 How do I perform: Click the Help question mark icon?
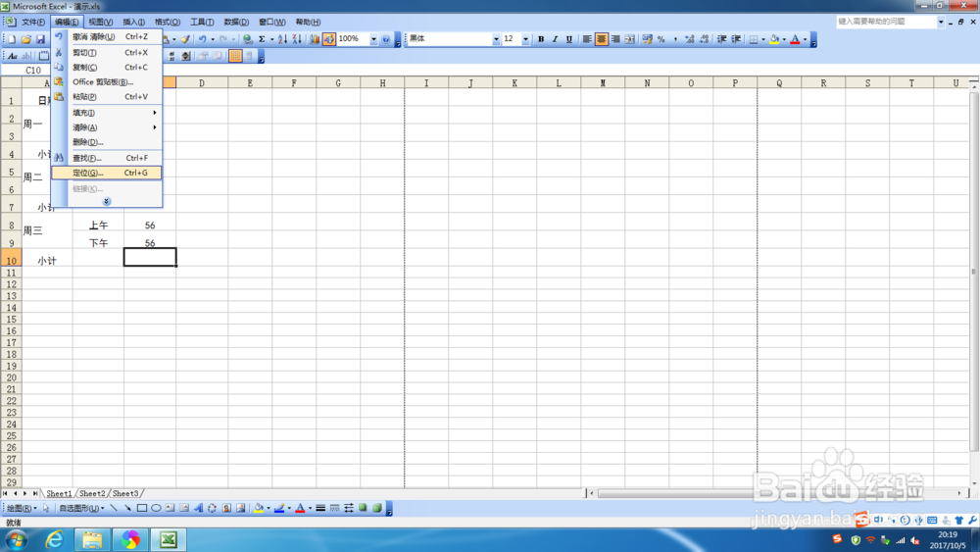pyautogui.click(x=385, y=39)
